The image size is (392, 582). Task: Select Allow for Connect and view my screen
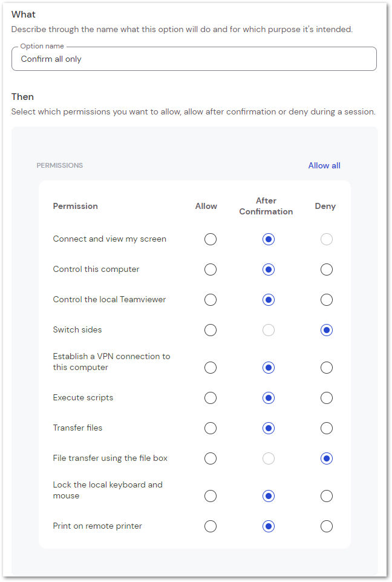211,239
